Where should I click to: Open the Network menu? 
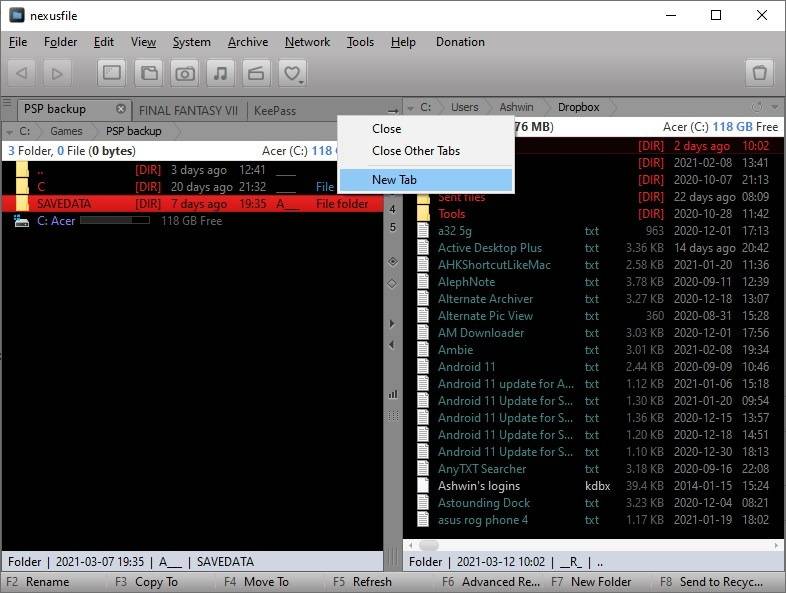tap(307, 42)
